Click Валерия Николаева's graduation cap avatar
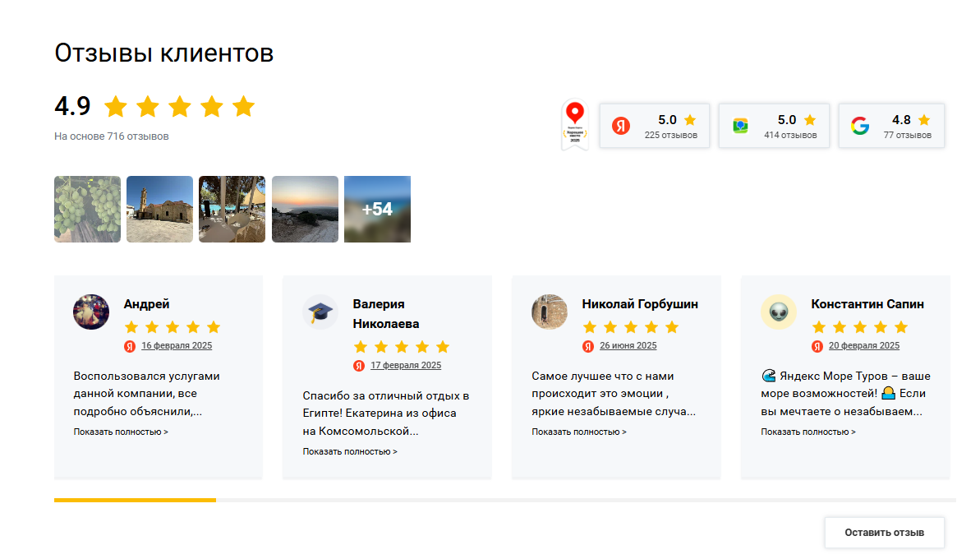The image size is (980, 559). [x=320, y=312]
